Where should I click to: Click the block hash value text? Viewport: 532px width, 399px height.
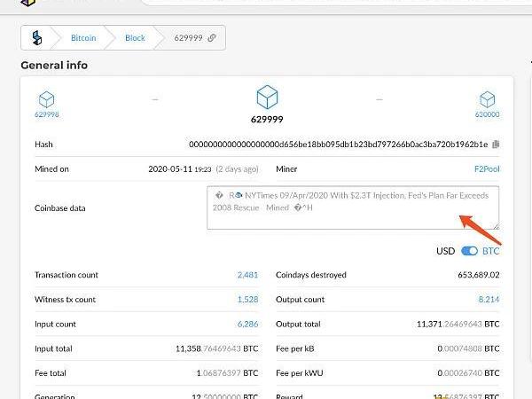pos(338,145)
